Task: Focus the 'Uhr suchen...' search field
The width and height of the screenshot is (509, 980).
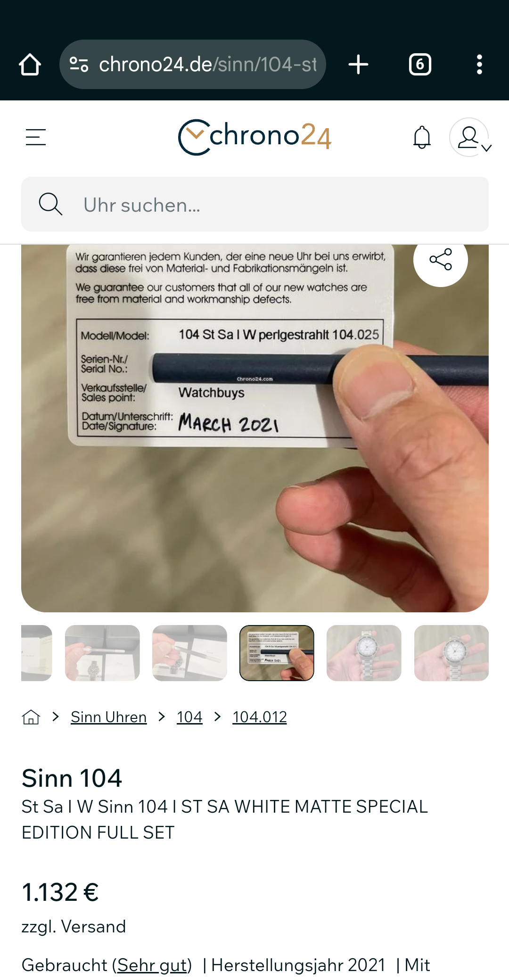Action: tap(255, 204)
